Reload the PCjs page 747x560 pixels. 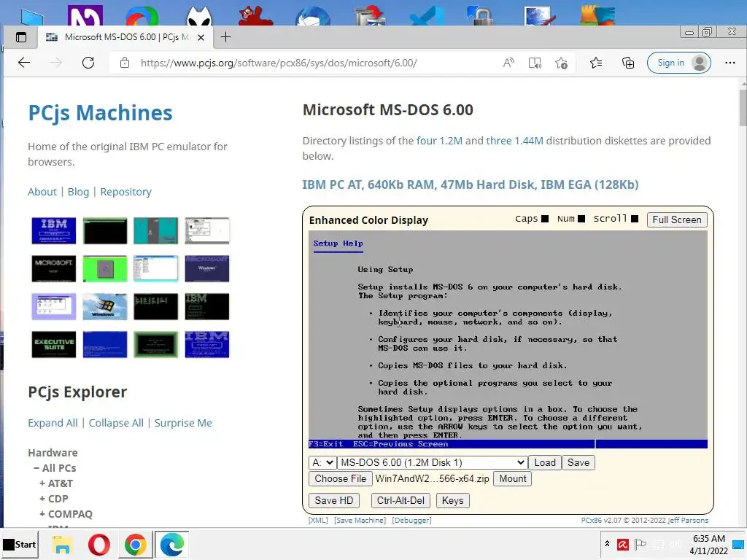pyautogui.click(x=88, y=63)
